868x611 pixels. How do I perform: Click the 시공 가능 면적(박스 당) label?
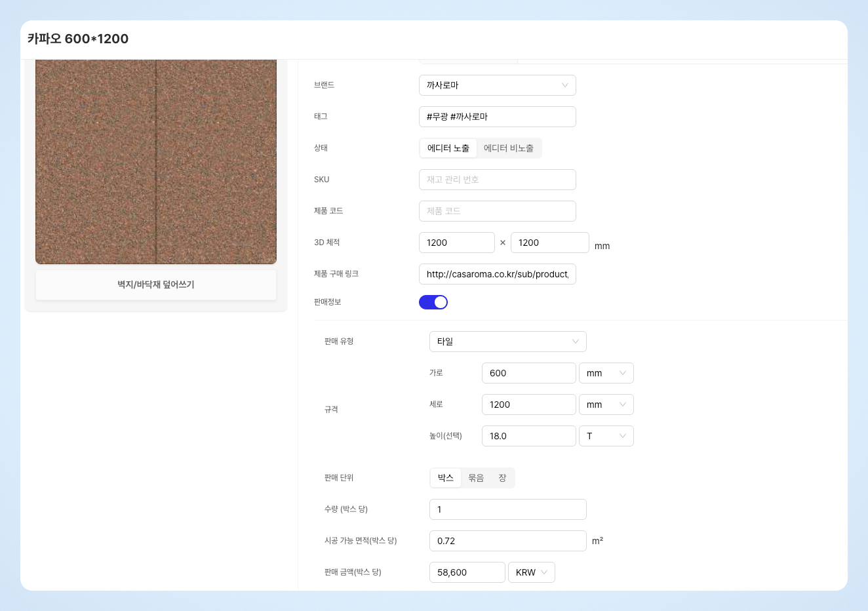(x=361, y=541)
